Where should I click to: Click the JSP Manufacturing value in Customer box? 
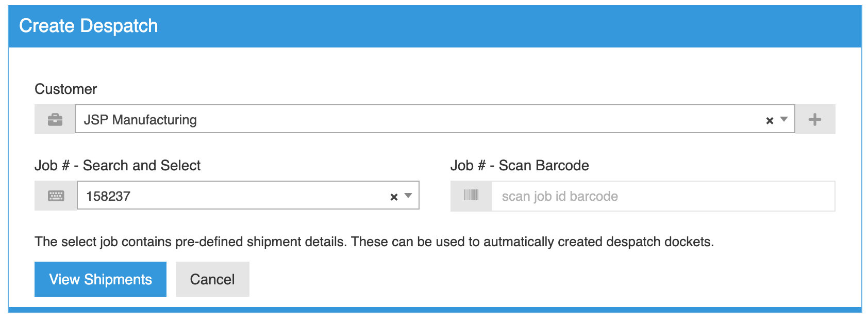(140, 120)
